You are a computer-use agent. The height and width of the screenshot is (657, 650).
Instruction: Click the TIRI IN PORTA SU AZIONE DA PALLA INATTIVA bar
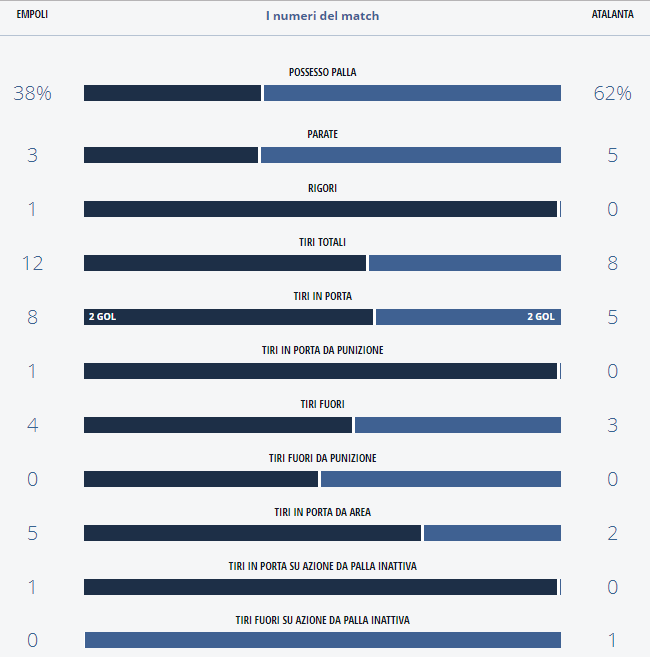tap(320, 587)
